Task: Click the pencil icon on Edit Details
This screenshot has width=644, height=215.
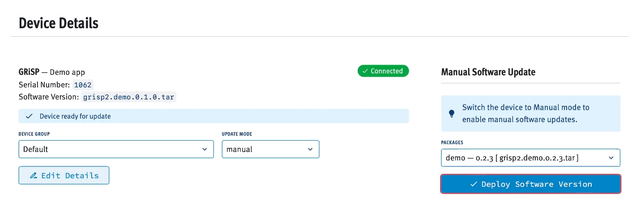Action: click(34, 176)
